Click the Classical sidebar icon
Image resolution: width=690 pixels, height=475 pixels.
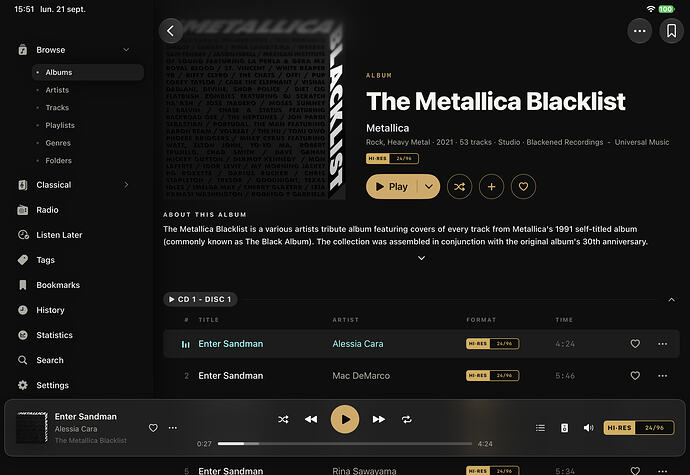(23, 185)
